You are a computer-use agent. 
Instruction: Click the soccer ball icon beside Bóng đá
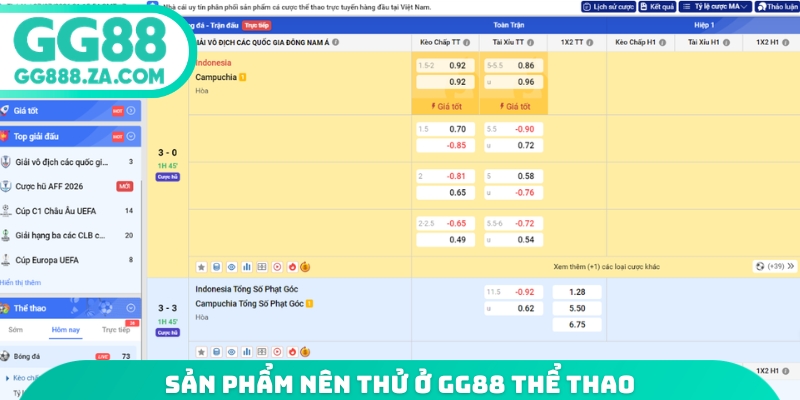coord(5,356)
